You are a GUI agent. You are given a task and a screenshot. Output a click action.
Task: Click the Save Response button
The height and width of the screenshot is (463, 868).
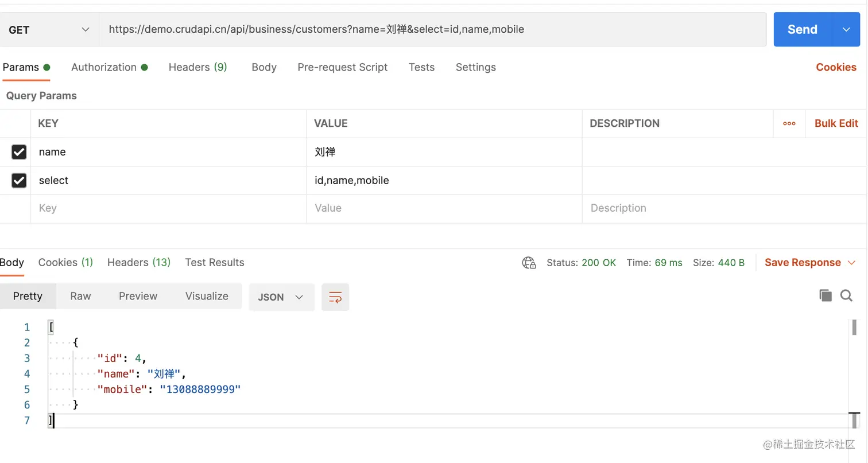(x=803, y=263)
